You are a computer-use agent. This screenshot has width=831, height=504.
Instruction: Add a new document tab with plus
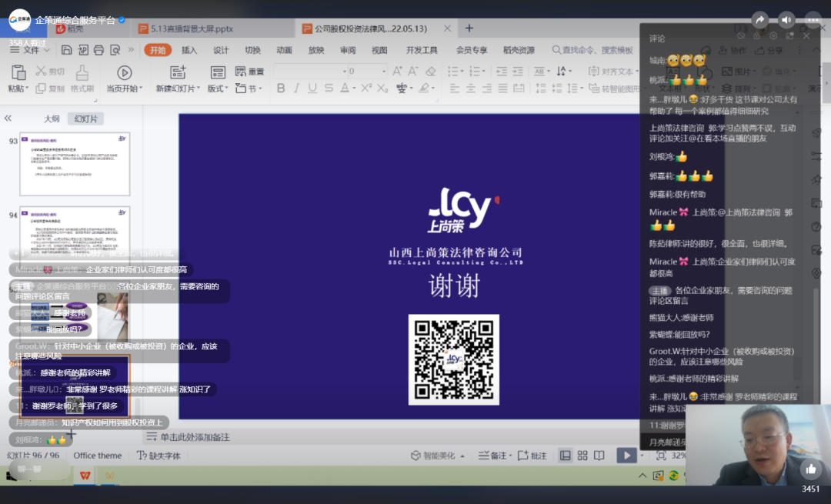coord(469,28)
